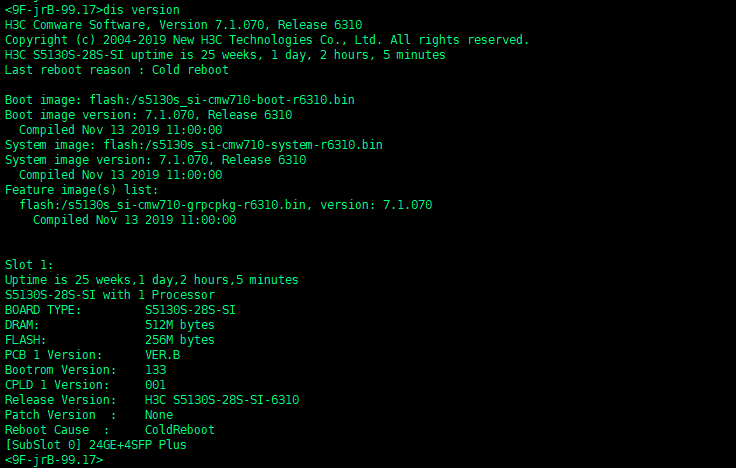Click the PCB 1 Version 'VER.B' value
Viewport: 736px width, 468px height.
click(162, 355)
